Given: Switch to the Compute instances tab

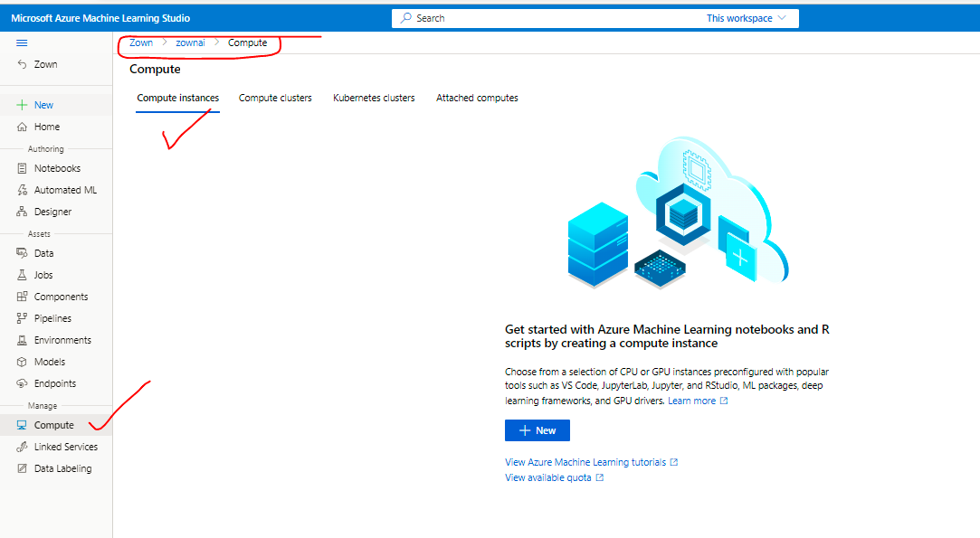Looking at the screenshot, I should click(x=178, y=98).
